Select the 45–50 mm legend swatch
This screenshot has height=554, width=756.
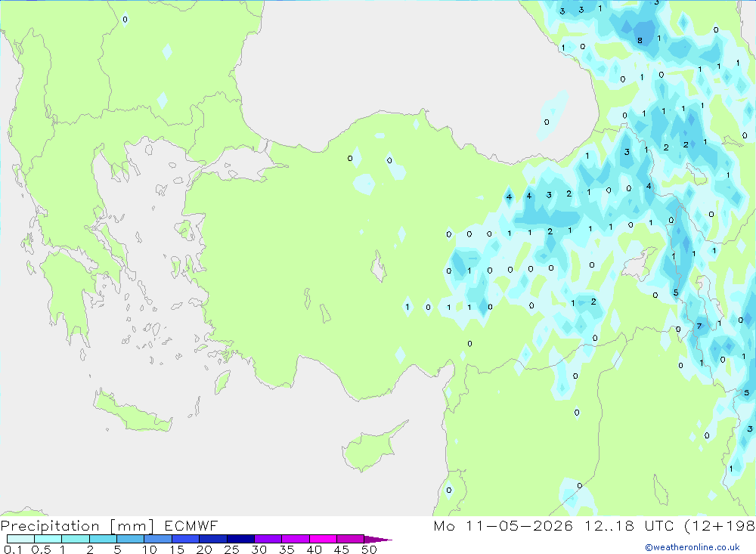pos(351,539)
